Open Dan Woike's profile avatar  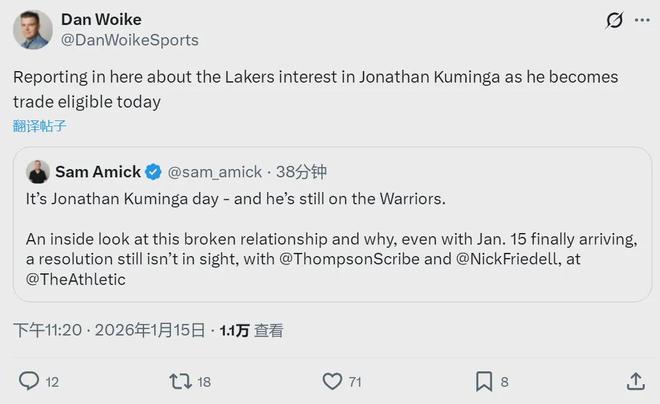pyautogui.click(x=32, y=30)
